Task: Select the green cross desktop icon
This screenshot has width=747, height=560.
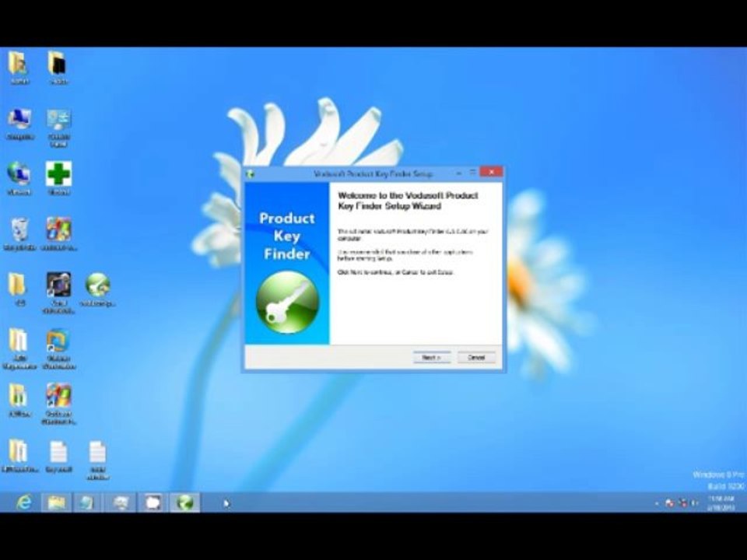Action: click(x=58, y=179)
